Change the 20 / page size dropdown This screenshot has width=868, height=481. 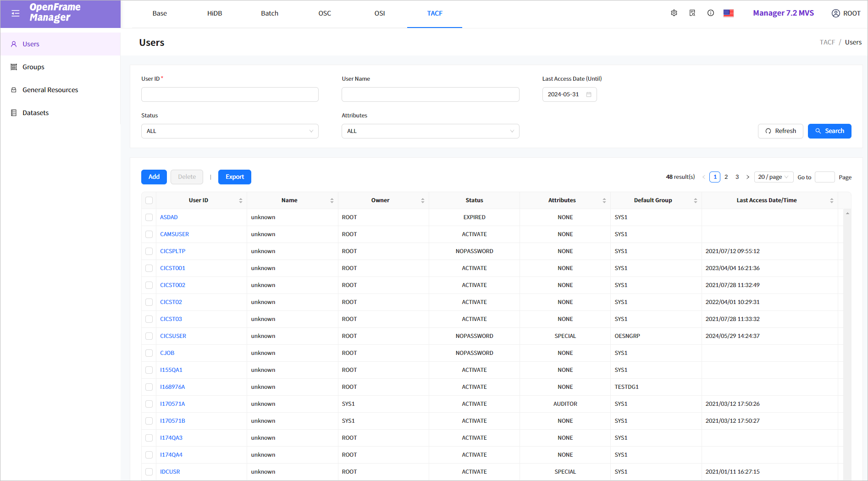tap(773, 177)
